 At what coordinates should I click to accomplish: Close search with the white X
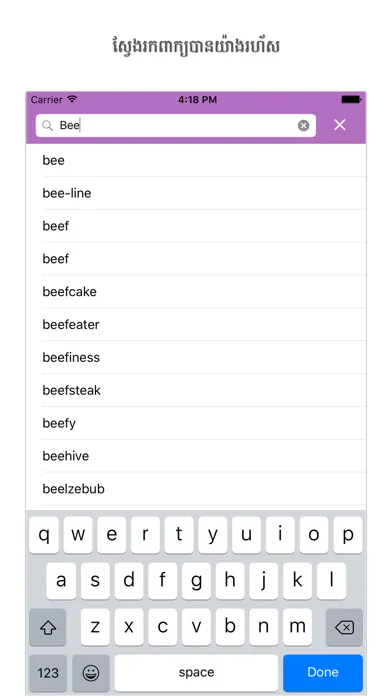click(340, 125)
